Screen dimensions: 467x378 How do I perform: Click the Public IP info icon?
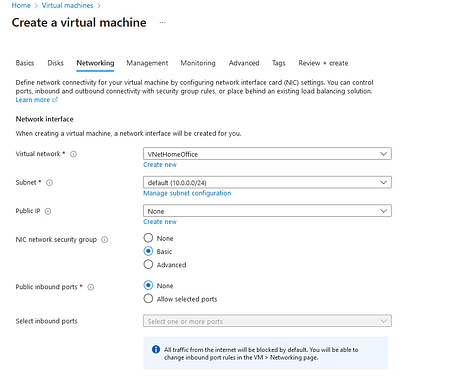[x=48, y=211]
